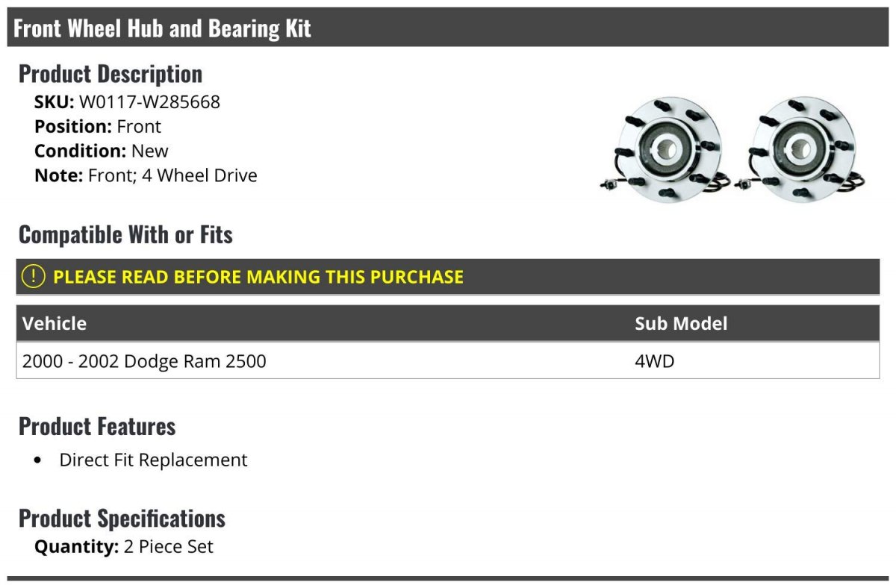
Task: Click the "Quantity: 2 Piece Set" line
Action: [x=123, y=546]
